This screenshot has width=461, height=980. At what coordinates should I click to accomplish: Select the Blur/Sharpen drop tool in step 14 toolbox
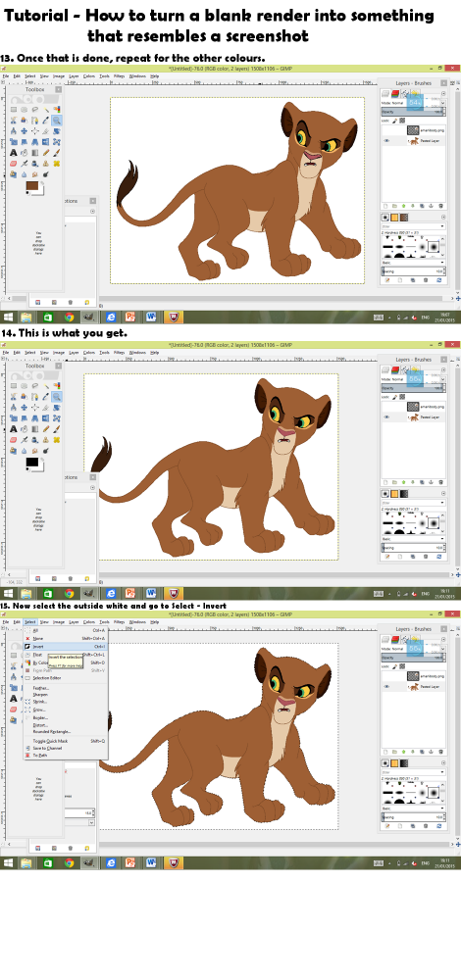[x=25, y=450]
